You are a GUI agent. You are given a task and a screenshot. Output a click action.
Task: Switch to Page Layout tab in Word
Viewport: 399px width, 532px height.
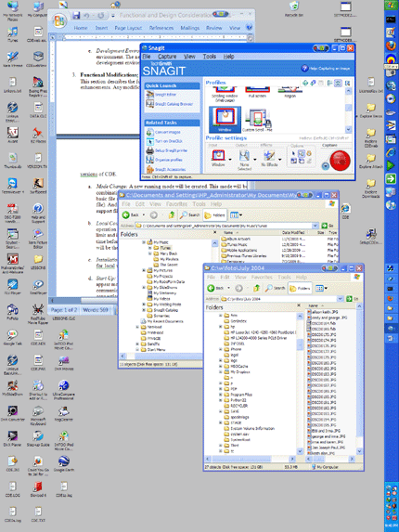[128, 28]
